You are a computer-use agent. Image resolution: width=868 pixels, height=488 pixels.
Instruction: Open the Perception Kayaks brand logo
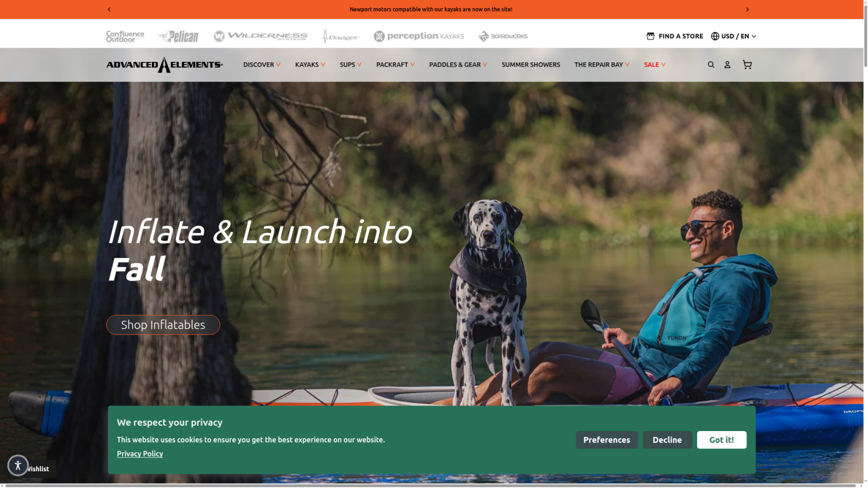pyautogui.click(x=419, y=36)
